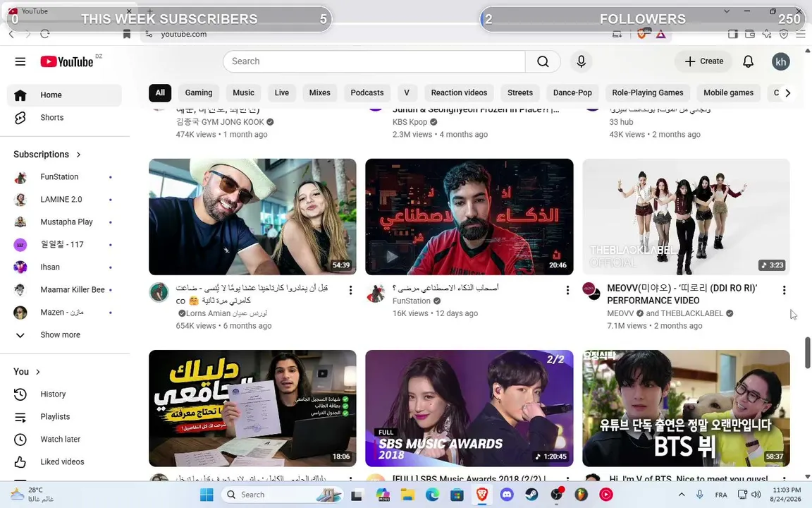Select the Mobile games chip
The width and height of the screenshot is (812, 508).
pos(728,93)
